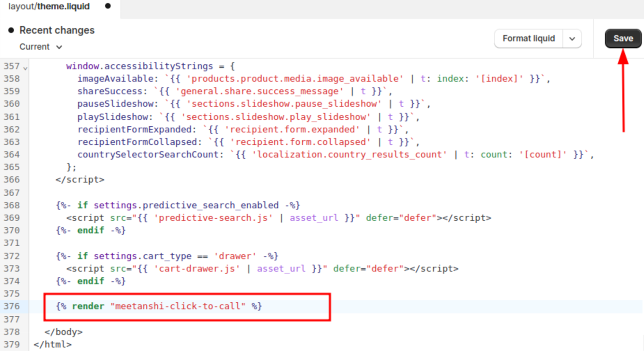Click the countrySelectorSearchCount line
This screenshot has width=644, height=351.
point(335,154)
